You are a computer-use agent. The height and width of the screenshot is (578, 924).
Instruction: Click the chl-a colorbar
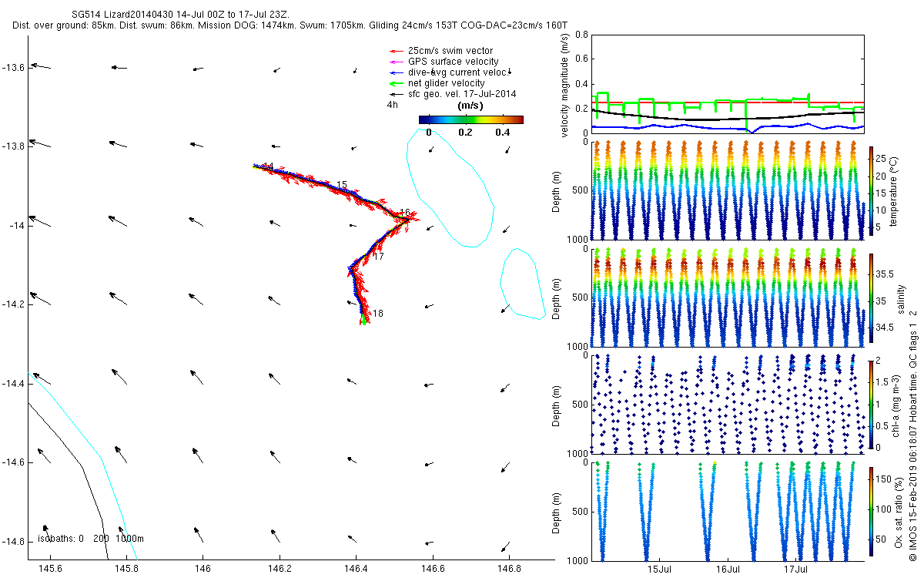(x=872, y=404)
